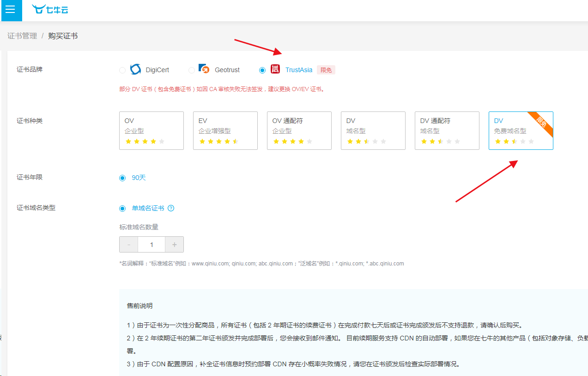
Task: Click the TrustAsia brand logo icon
Action: tap(275, 69)
